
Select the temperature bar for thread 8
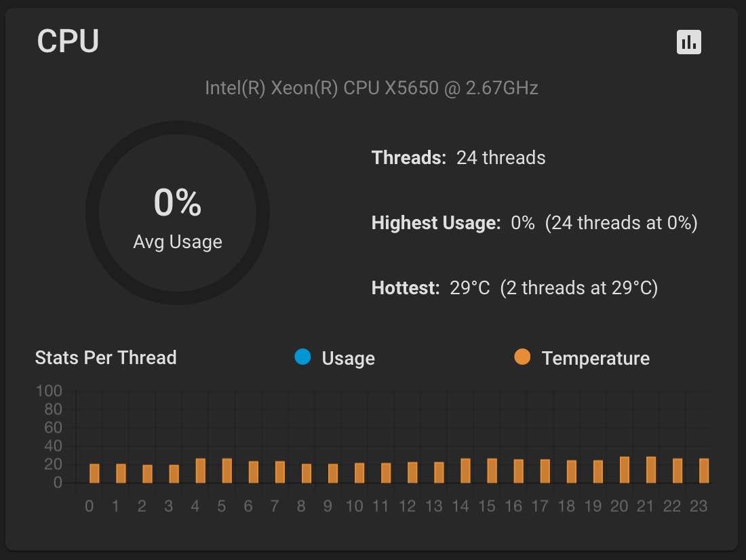307,473
